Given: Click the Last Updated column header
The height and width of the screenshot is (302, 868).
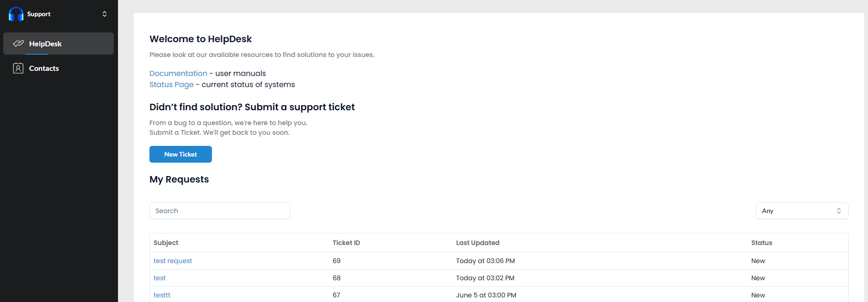Looking at the screenshot, I should tap(477, 243).
